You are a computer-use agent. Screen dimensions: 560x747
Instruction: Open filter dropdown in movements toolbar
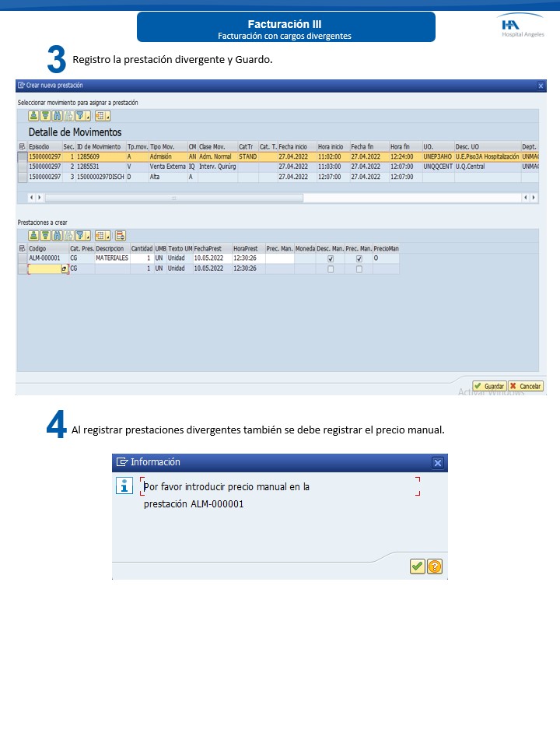(82, 116)
